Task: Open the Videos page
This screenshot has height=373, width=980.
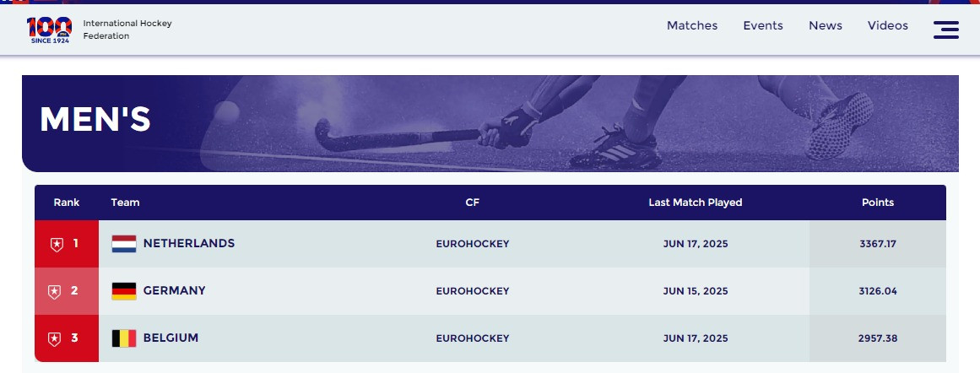Action: [887, 25]
